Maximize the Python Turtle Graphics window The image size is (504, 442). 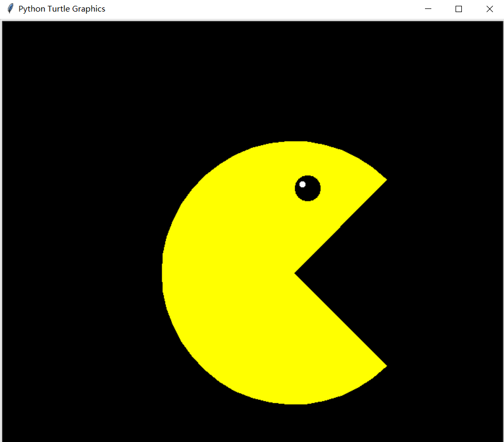[459, 9]
